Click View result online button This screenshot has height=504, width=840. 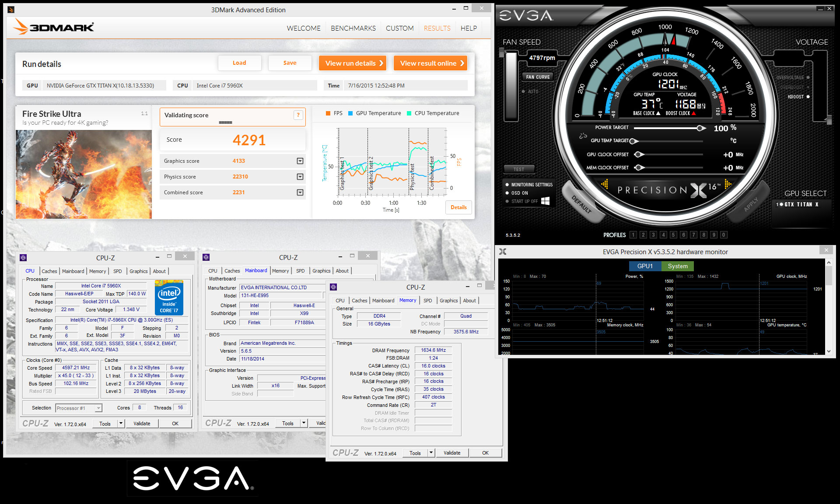(x=431, y=63)
